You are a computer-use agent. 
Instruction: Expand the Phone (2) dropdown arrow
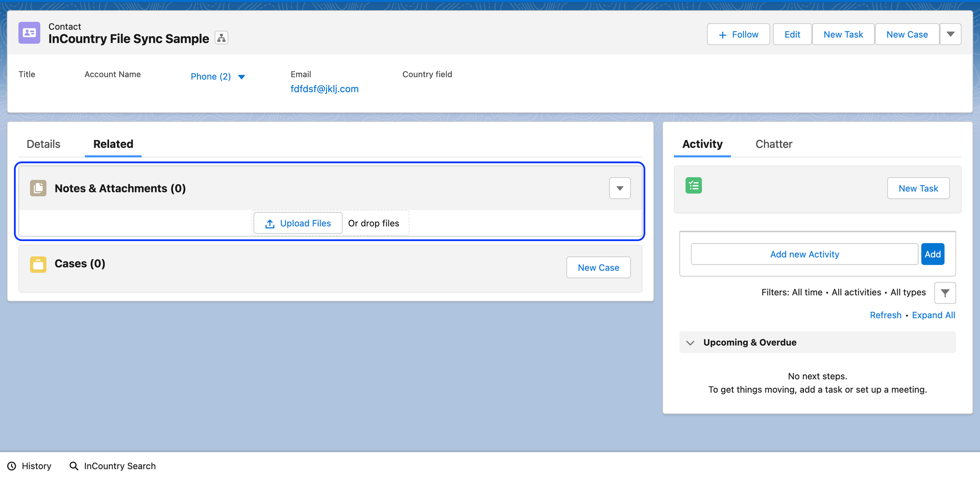tap(242, 77)
